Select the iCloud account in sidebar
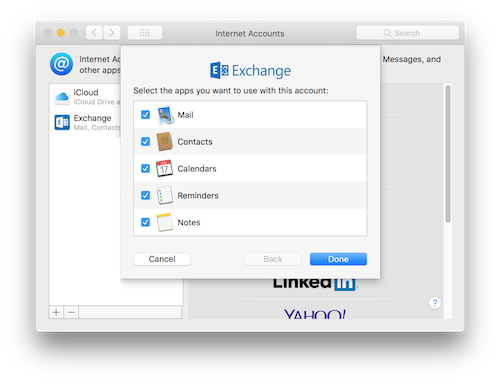Screen dimensions: 500x383 (85, 97)
